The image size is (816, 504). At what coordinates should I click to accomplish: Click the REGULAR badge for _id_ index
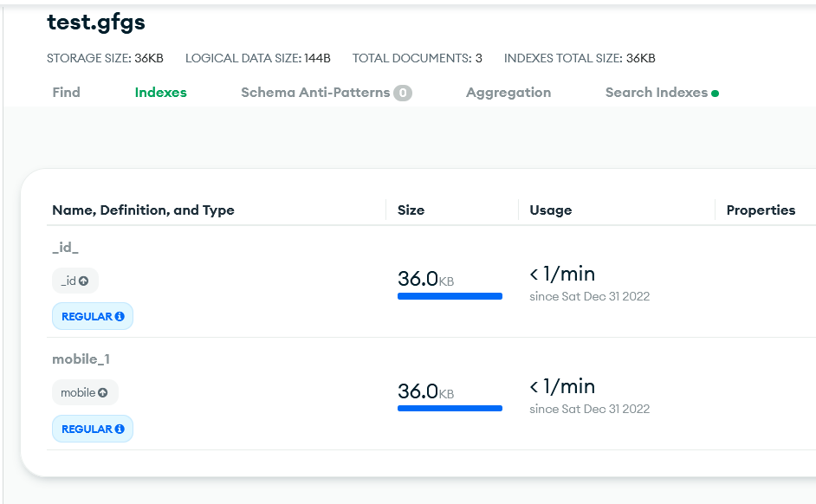93,316
